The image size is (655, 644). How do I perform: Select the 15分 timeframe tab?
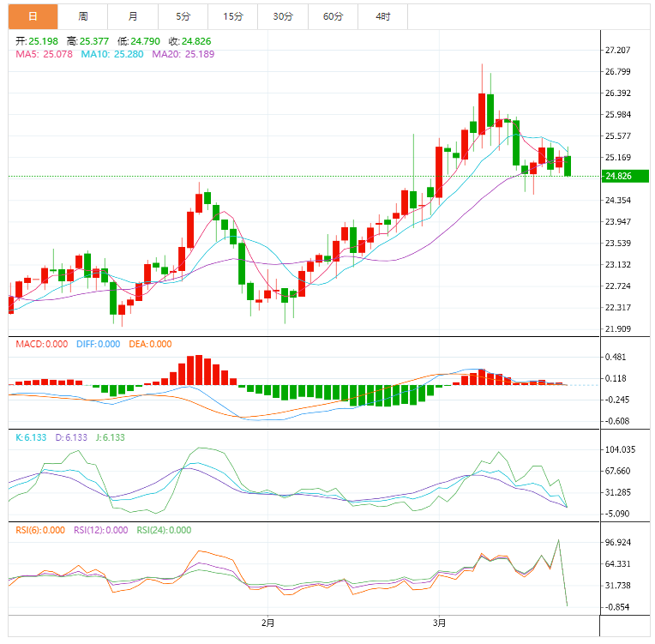232,16
